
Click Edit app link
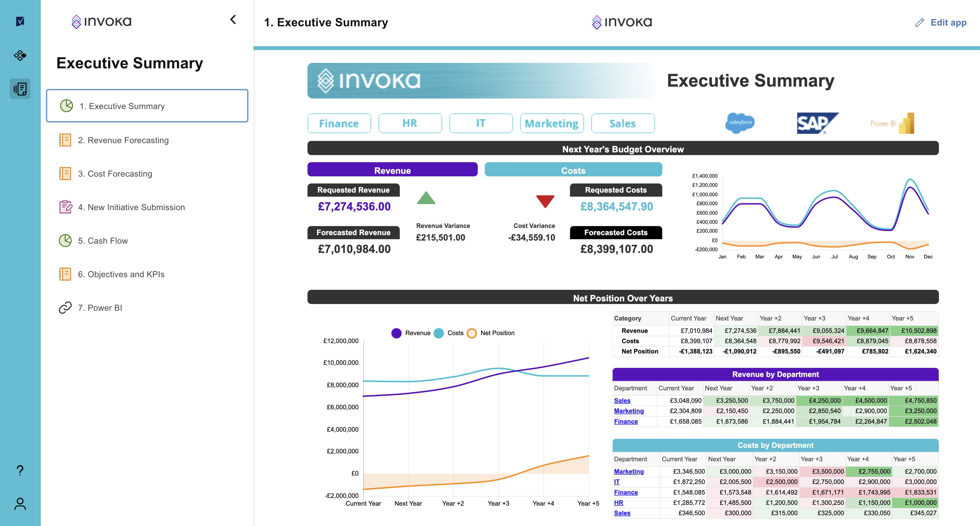[948, 23]
